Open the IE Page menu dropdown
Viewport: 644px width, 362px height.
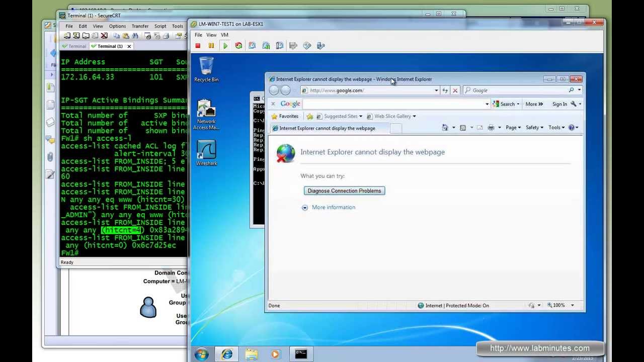click(514, 128)
